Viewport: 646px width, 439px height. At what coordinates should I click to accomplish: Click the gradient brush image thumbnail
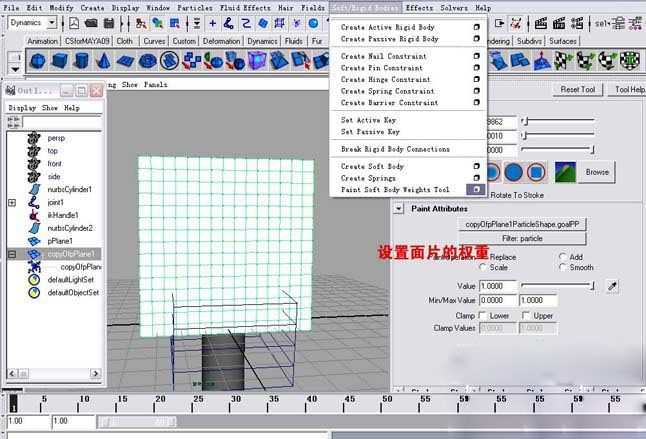click(x=565, y=172)
